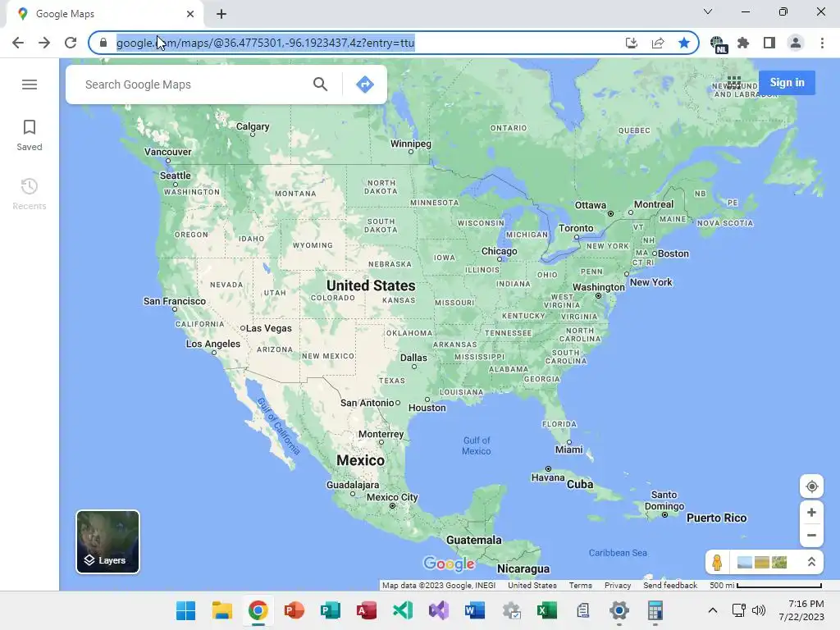Go forward in browser history

pos(44,43)
